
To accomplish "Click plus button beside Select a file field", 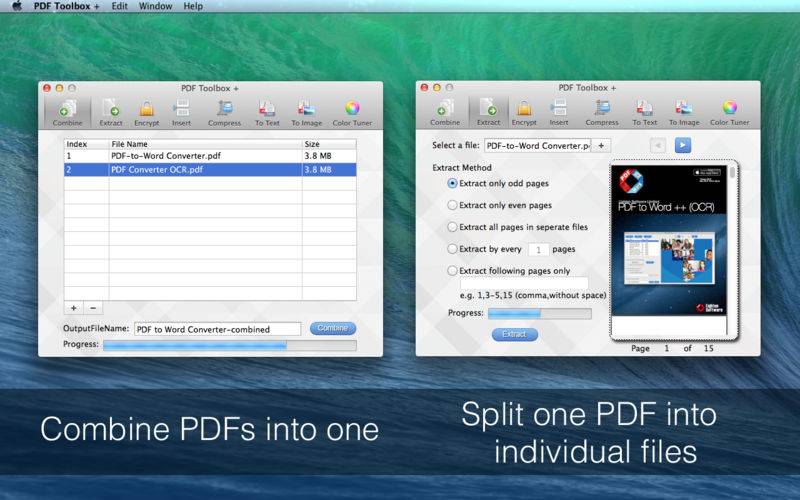I will click(x=601, y=145).
